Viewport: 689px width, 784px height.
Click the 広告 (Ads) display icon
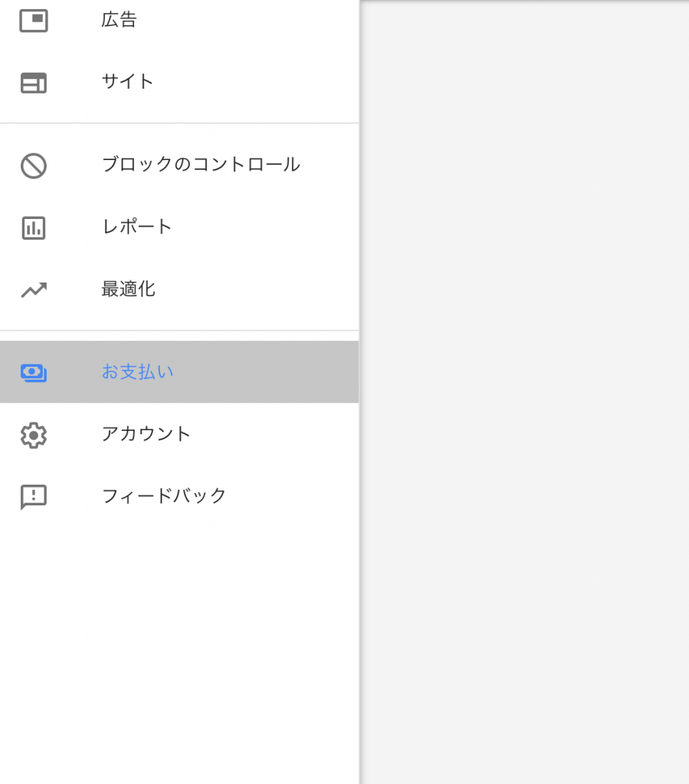click(x=34, y=21)
